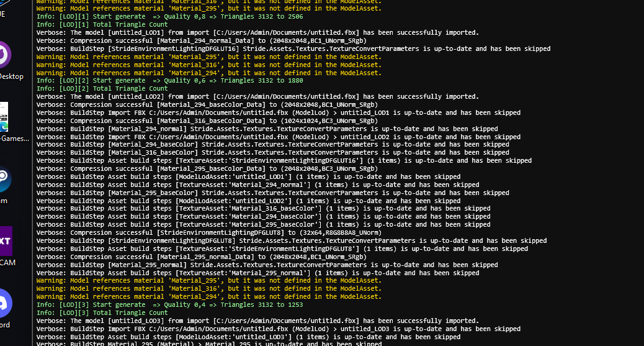Select the untitled_LOD1 successfully imported line
The image size is (644, 346).
click(x=257, y=32)
